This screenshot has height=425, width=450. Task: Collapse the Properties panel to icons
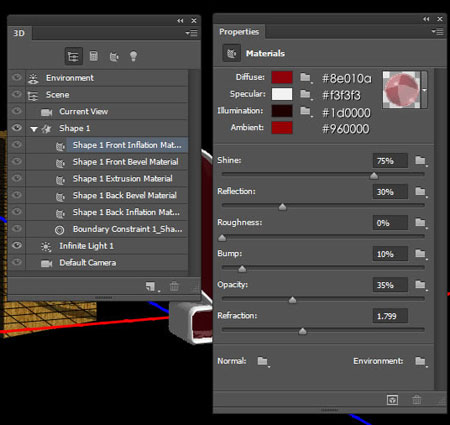(426, 19)
